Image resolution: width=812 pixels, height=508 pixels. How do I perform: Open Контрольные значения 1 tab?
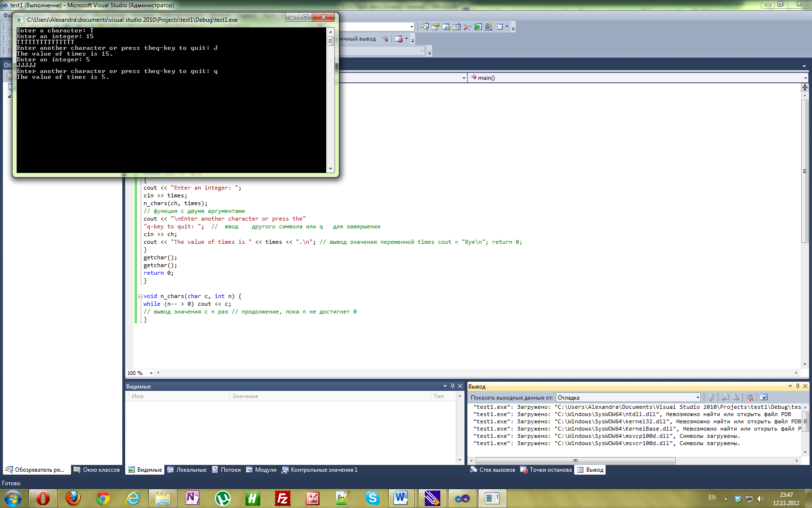pos(320,470)
